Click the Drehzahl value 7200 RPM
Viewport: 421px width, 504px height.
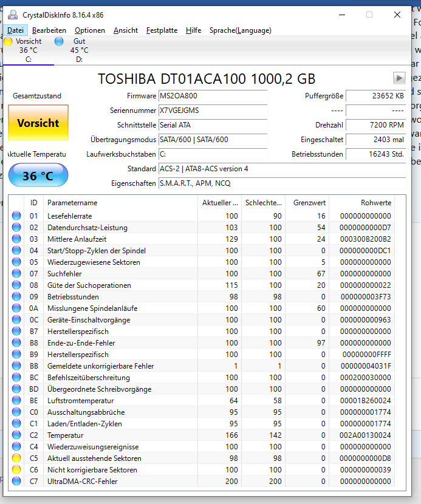pyautogui.click(x=376, y=125)
